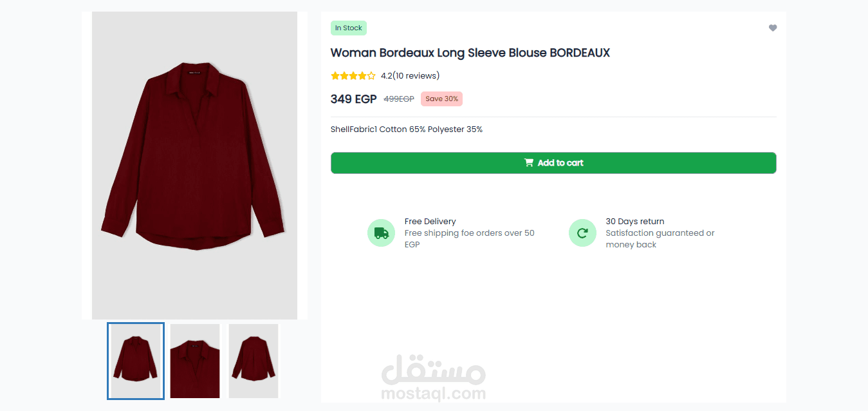Click the product title heading
Screen dimensions: 868x411
click(470, 53)
